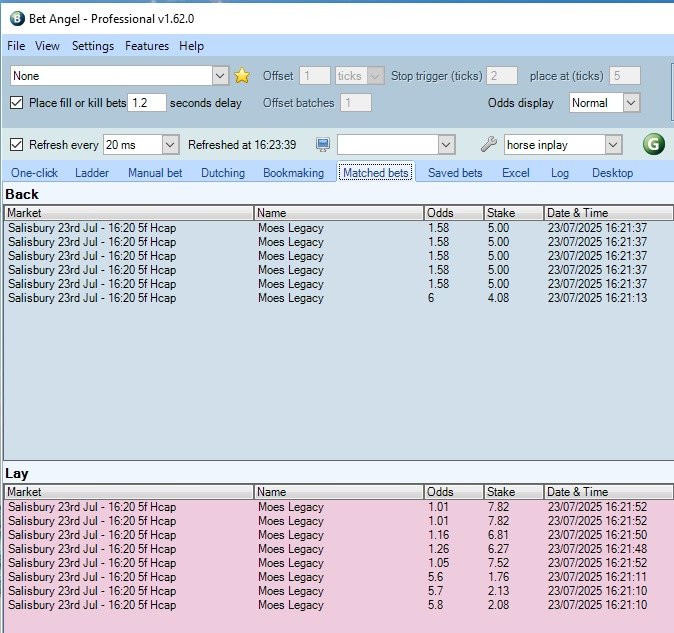The image size is (674, 633).
Task: Switch to the Desktop tab
Action: (612, 173)
